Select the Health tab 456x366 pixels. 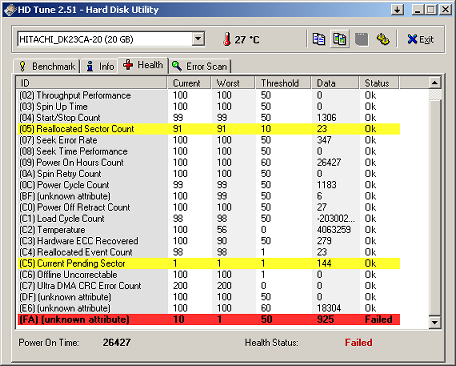[x=143, y=65]
